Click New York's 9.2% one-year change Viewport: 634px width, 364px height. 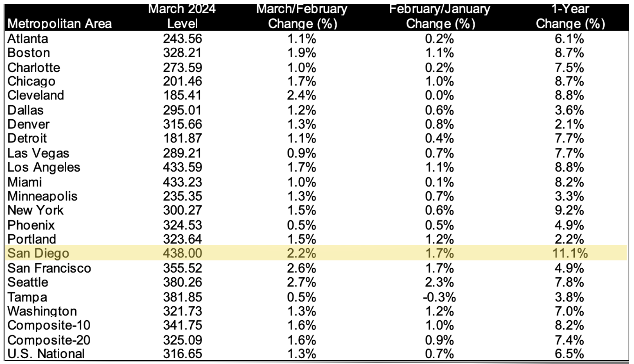[x=569, y=210]
